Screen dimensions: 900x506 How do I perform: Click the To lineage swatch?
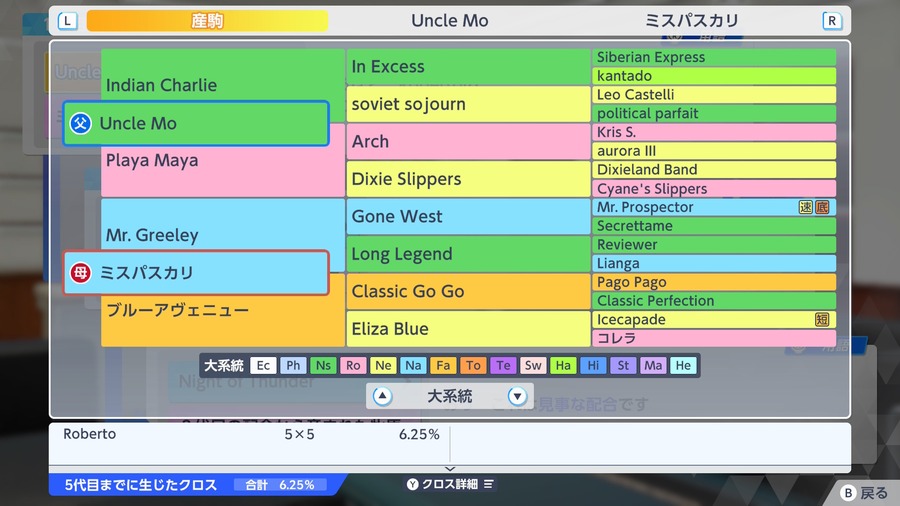pos(473,365)
